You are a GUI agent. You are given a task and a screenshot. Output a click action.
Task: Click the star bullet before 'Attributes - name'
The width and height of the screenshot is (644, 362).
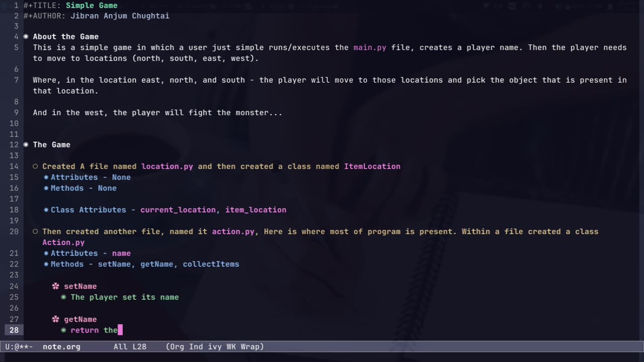tap(46, 253)
